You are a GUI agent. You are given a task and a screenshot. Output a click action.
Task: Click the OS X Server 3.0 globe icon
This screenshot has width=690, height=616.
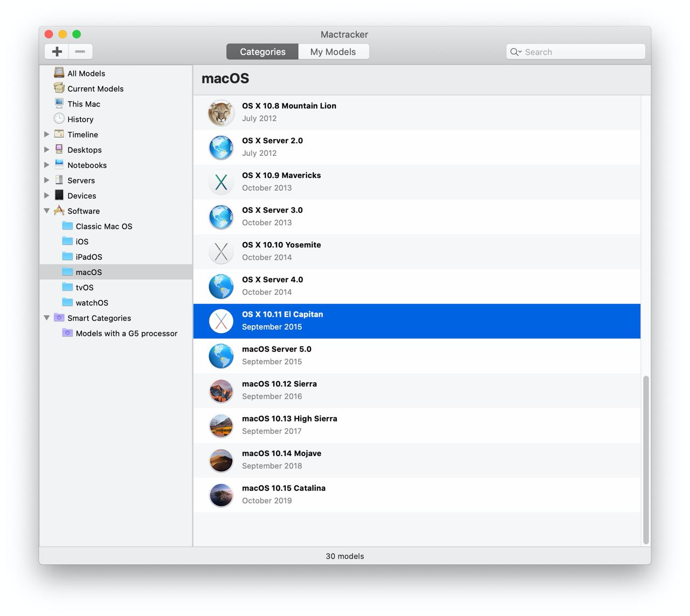[x=221, y=217]
